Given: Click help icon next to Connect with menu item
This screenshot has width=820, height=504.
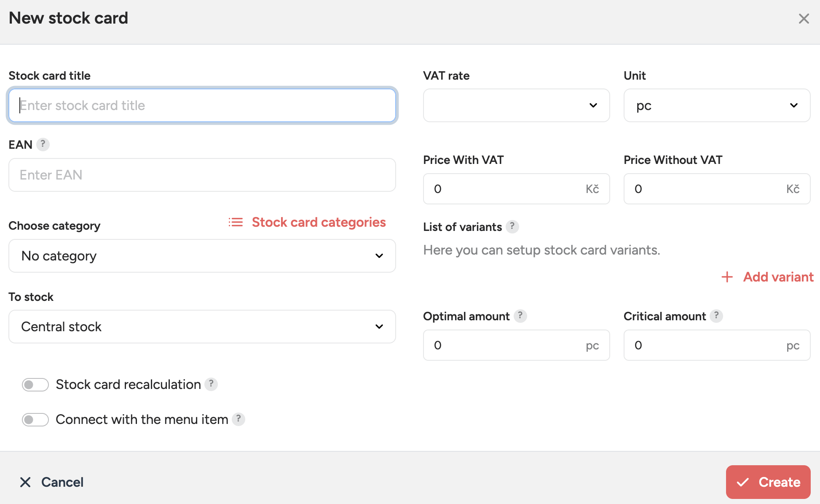Looking at the screenshot, I should (x=238, y=419).
